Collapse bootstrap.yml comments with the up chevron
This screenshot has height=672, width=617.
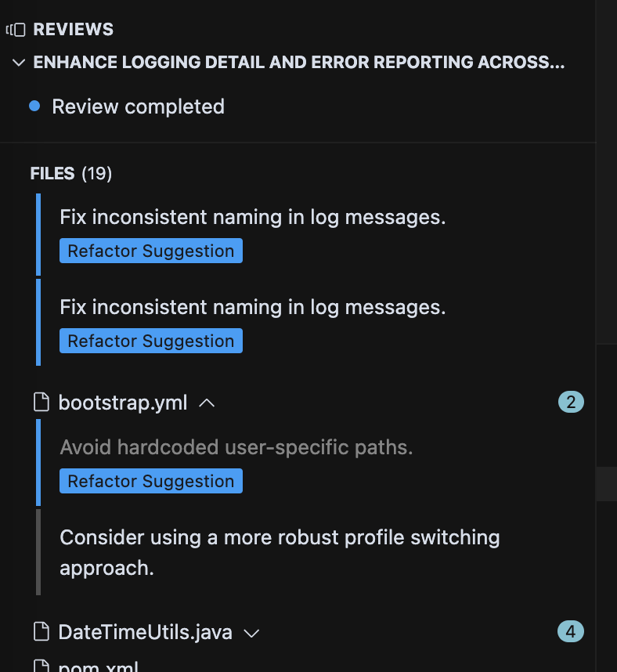click(207, 403)
